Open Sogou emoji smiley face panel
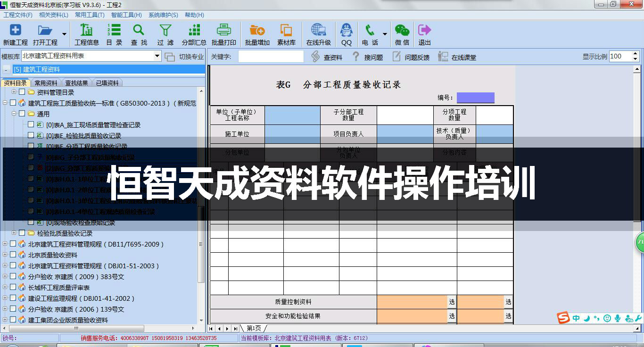The height and width of the screenshot is (347, 644). [607, 318]
